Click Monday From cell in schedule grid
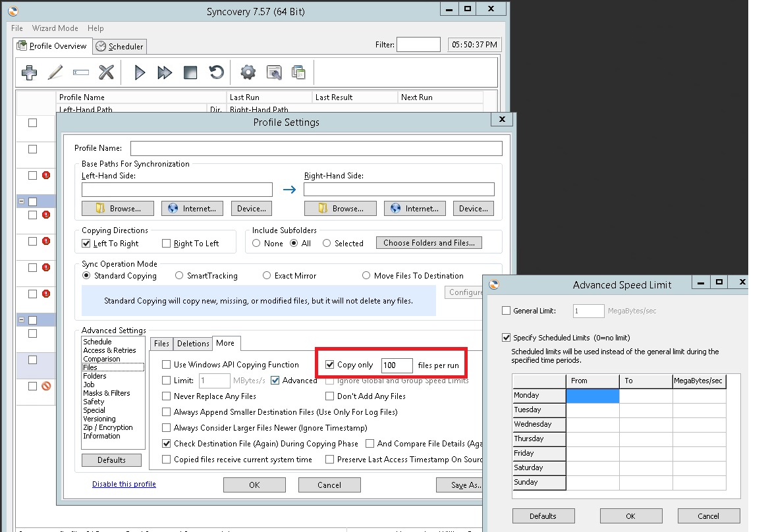Viewport: 770px width, 532px height. (x=593, y=396)
